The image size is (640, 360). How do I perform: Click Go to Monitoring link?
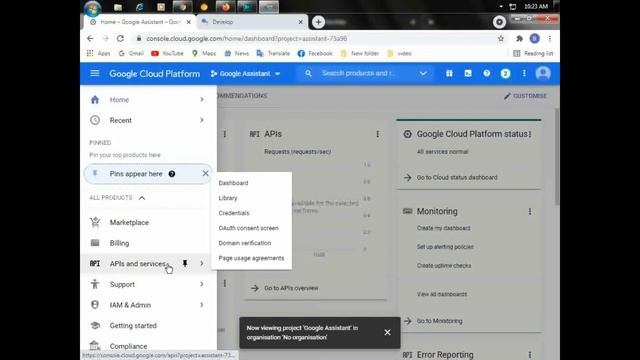440,321
